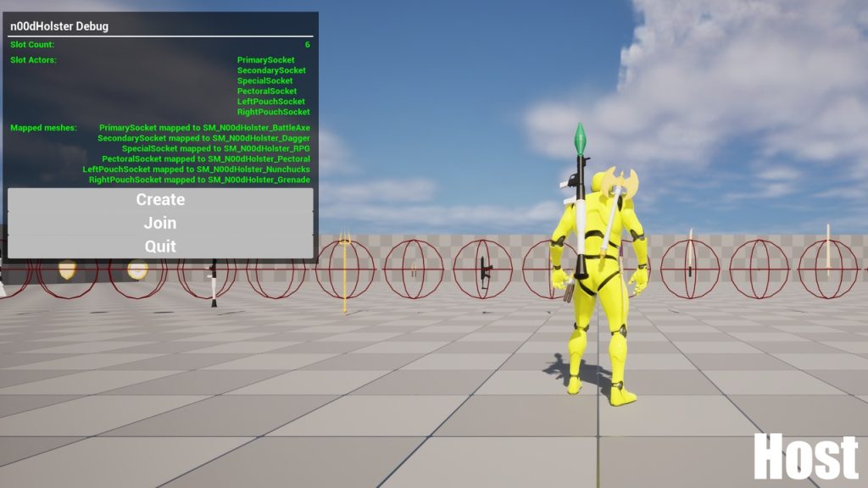Select the Grenade mapped mesh line

click(x=199, y=180)
